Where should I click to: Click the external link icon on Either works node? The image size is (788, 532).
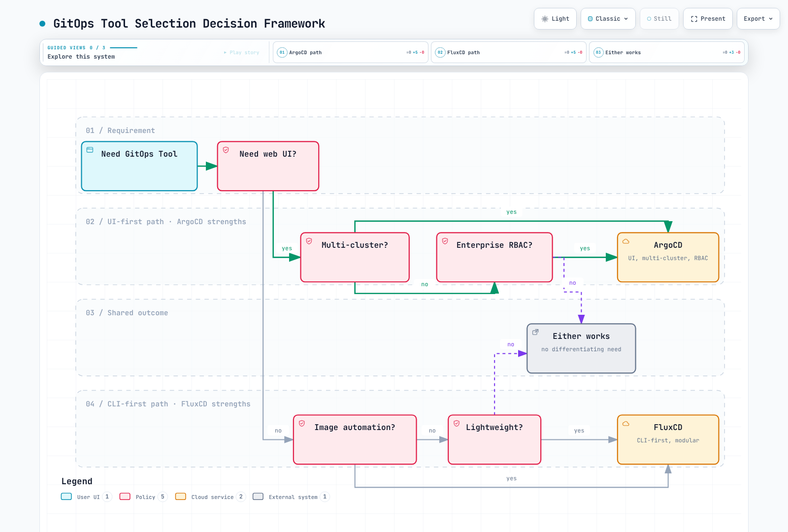[x=536, y=332]
